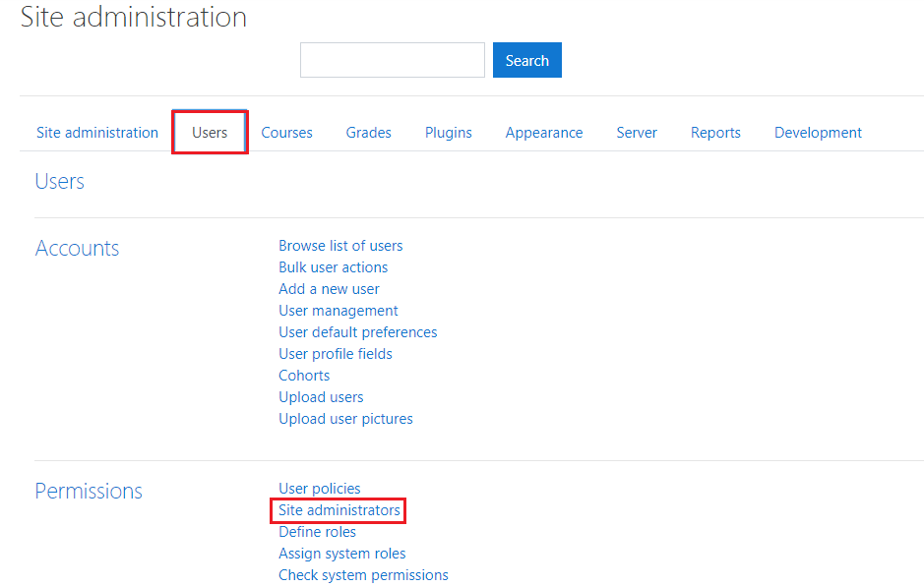This screenshot has height=587, width=924.
Task: View the Reports tab
Action: 715,133
